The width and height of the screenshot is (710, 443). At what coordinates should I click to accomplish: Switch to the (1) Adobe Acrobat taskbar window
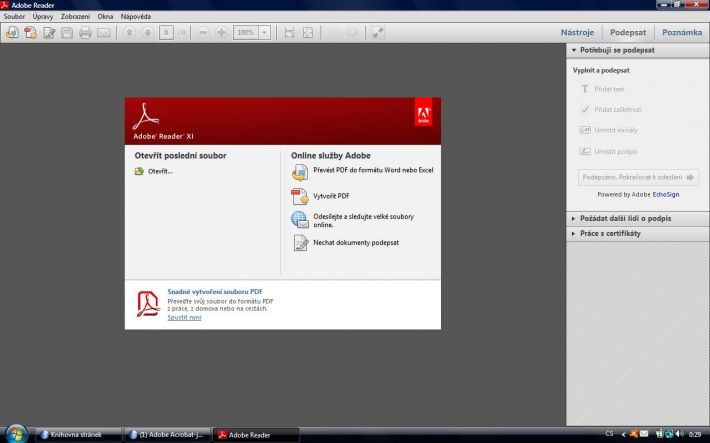point(168,435)
